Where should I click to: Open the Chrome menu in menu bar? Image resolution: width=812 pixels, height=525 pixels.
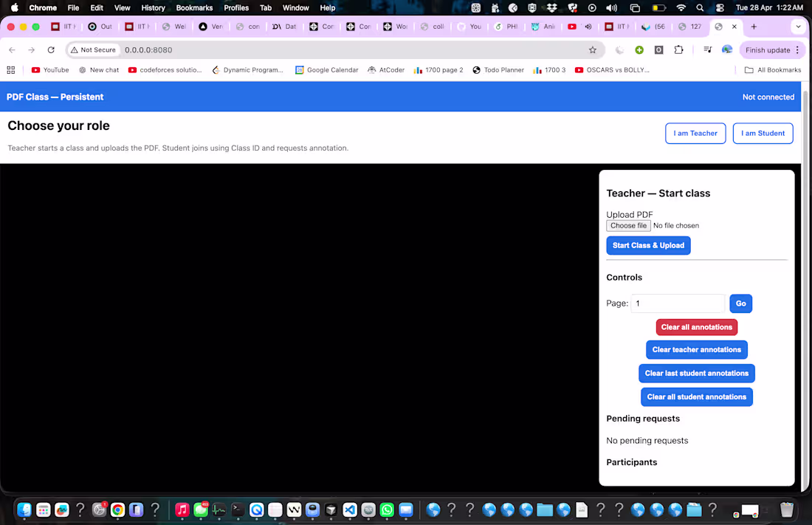tap(43, 8)
